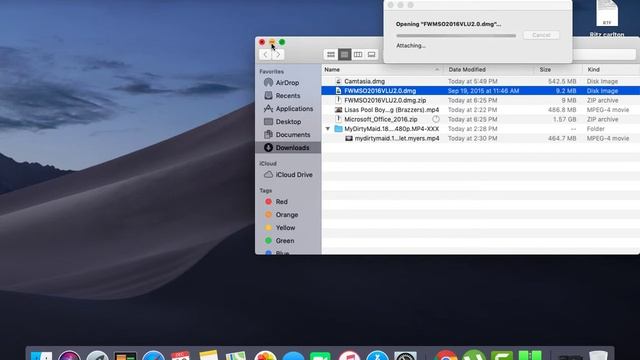Open Trash from the Dock
The height and width of the screenshot is (360, 640).
coord(598,356)
